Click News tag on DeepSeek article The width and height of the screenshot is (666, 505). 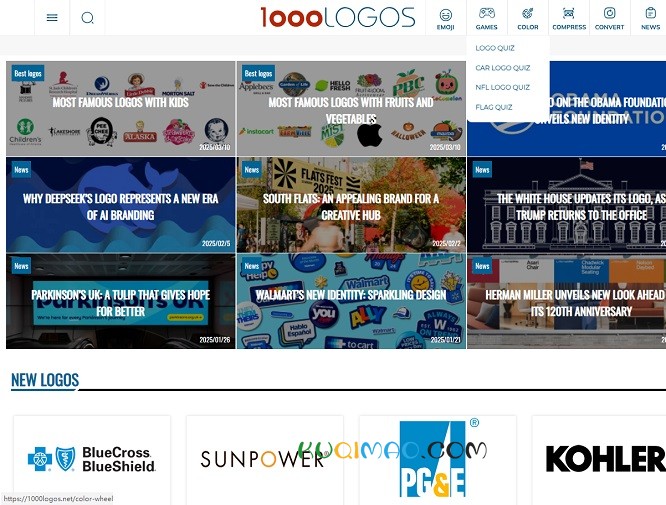tap(21, 170)
